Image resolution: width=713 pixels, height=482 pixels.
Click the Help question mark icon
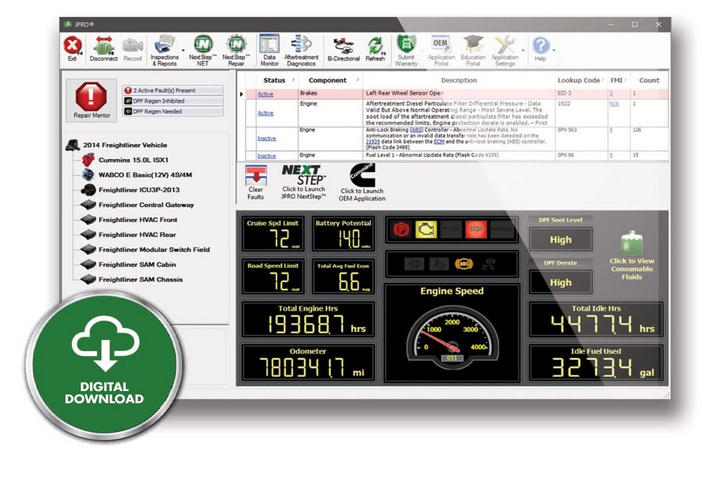[x=541, y=46]
